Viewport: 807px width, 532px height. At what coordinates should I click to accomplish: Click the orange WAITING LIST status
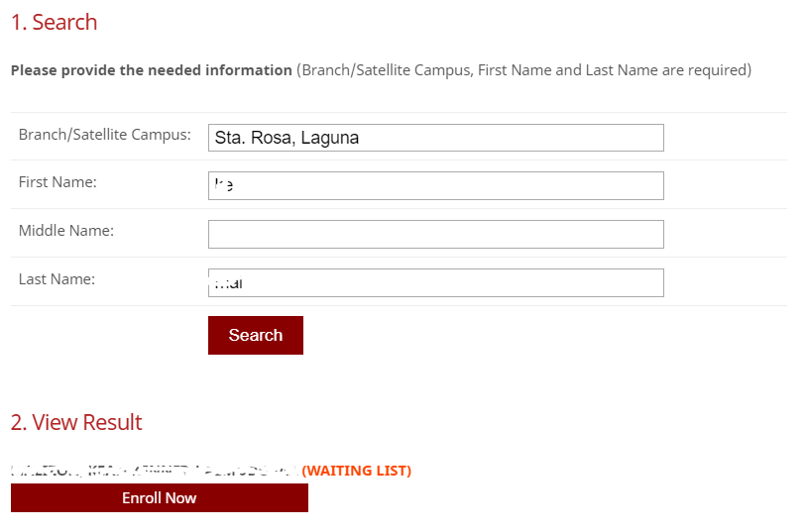(356, 471)
